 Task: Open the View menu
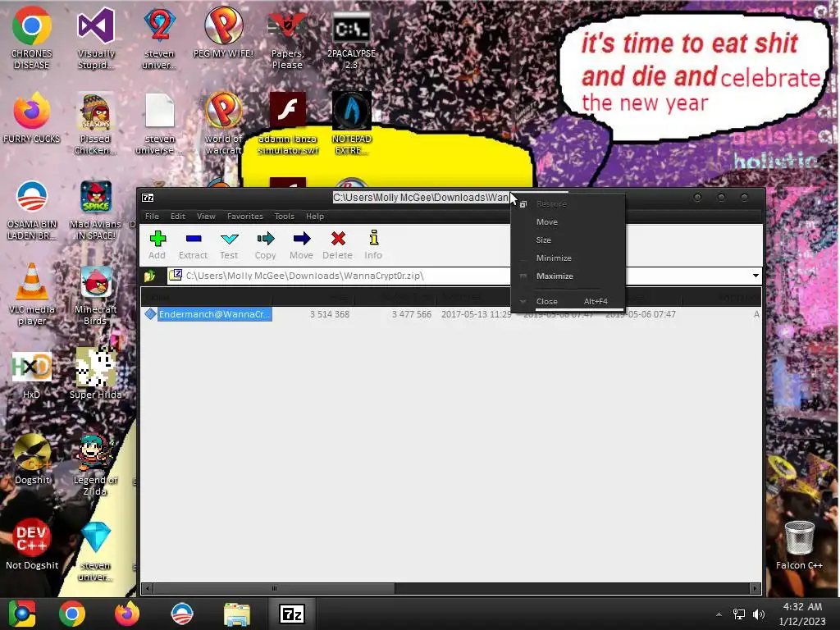pos(206,217)
